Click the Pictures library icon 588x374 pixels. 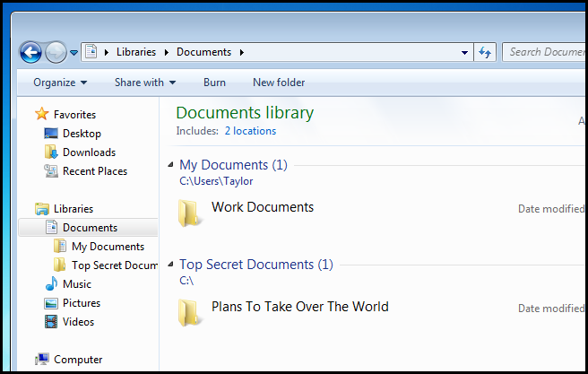pos(51,303)
